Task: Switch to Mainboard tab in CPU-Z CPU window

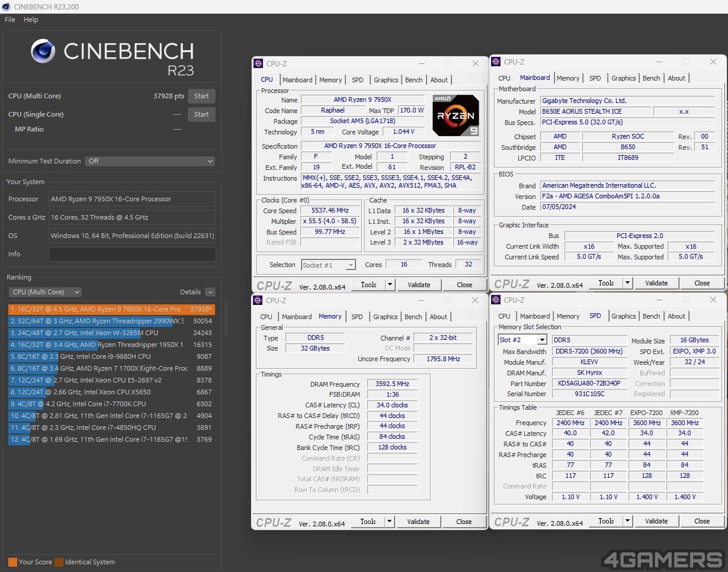Action: tap(297, 80)
